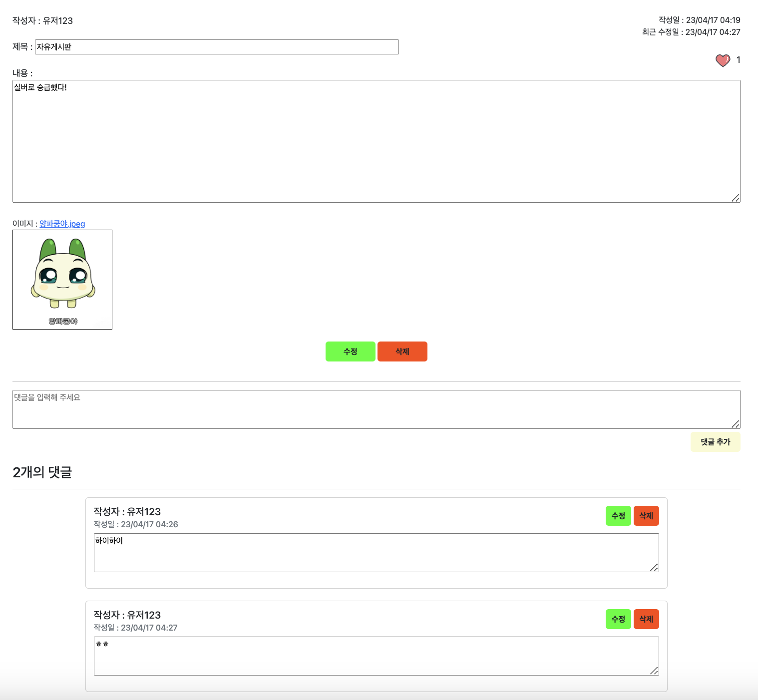Click the new comment textarea resize handle
Screen dimensions: 758x700
736,424
